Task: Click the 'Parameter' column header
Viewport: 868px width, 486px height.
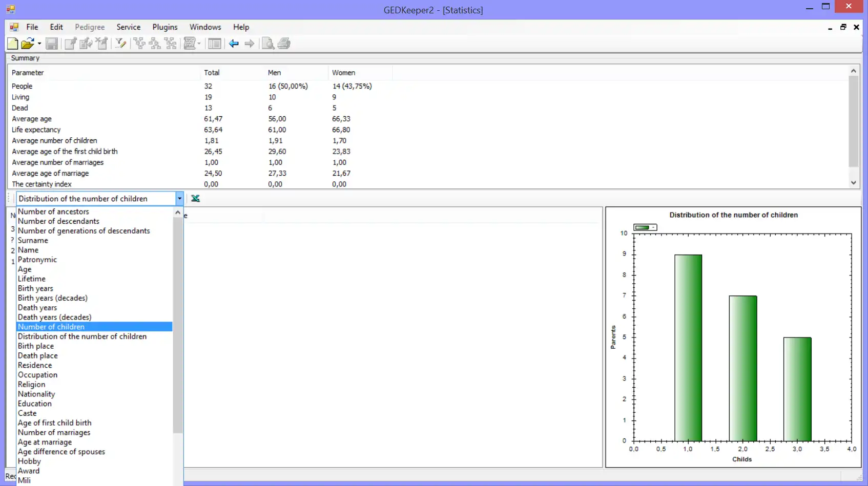Action: 28,73
